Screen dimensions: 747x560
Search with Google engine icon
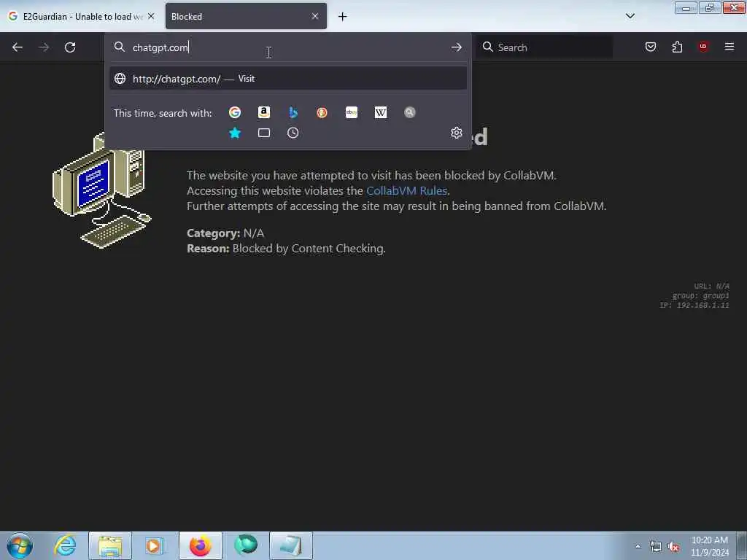(x=235, y=112)
